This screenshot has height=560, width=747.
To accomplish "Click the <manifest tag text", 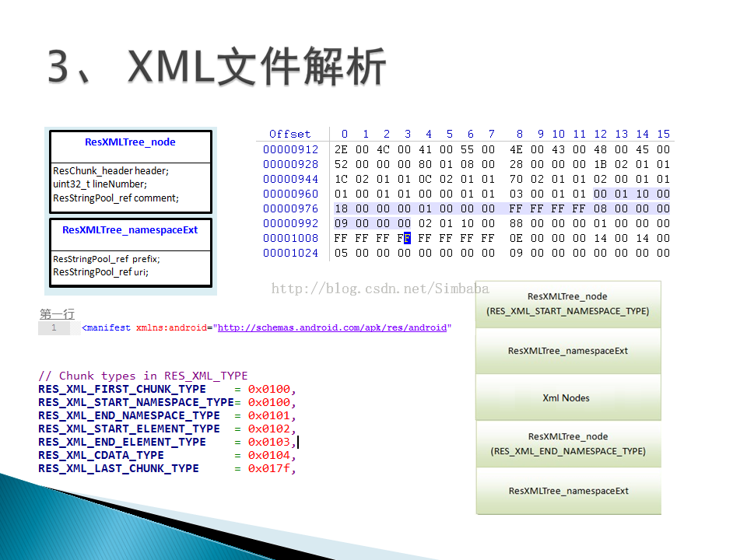I will [x=106, y=327].
